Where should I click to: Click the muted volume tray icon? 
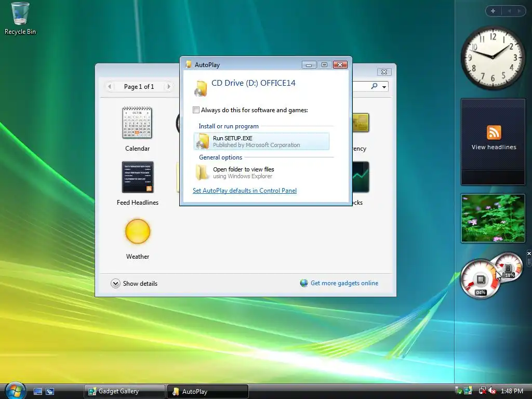(493, 391)
